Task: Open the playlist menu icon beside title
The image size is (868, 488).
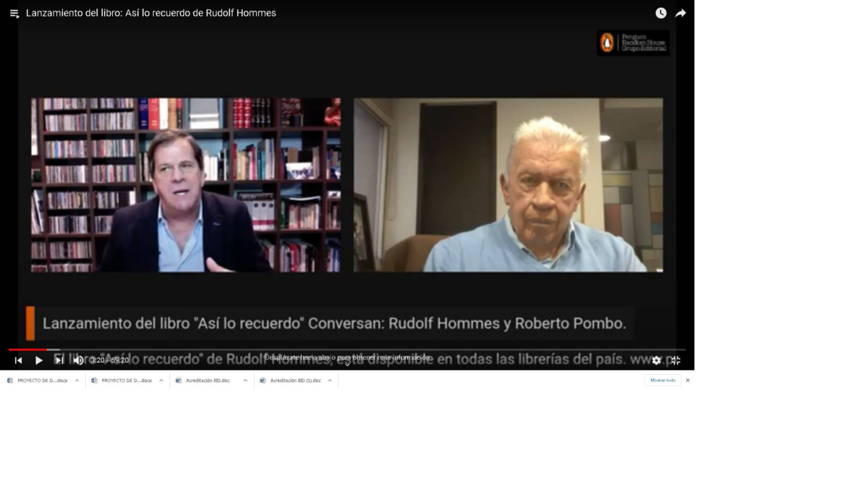Action: point(14,13)
